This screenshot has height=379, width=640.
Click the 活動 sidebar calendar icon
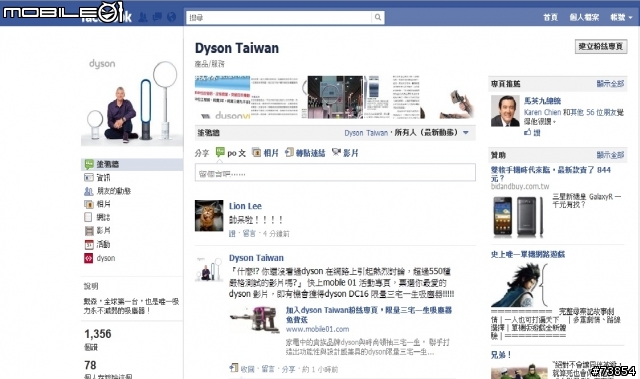(89, 245)
